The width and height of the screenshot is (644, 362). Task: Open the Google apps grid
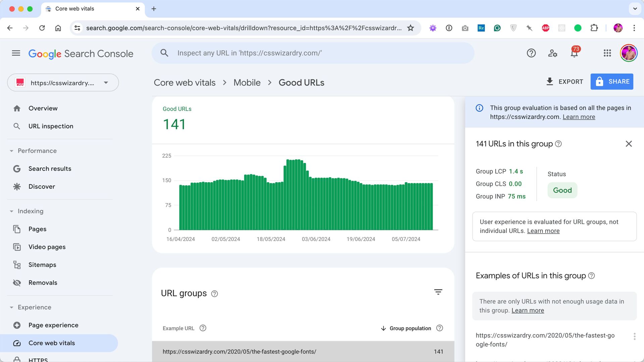(x=607, y=53)
